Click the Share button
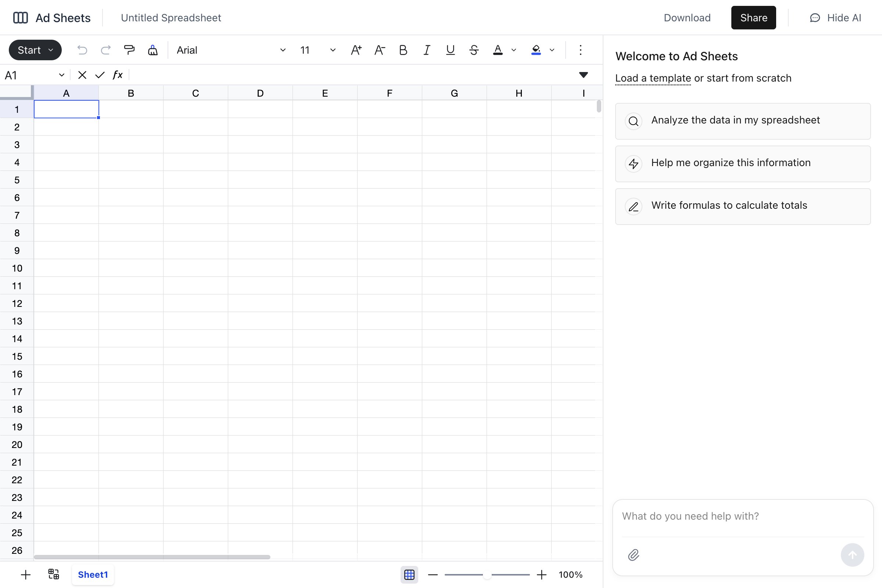882x588 pixels. (x=753, y=18)
